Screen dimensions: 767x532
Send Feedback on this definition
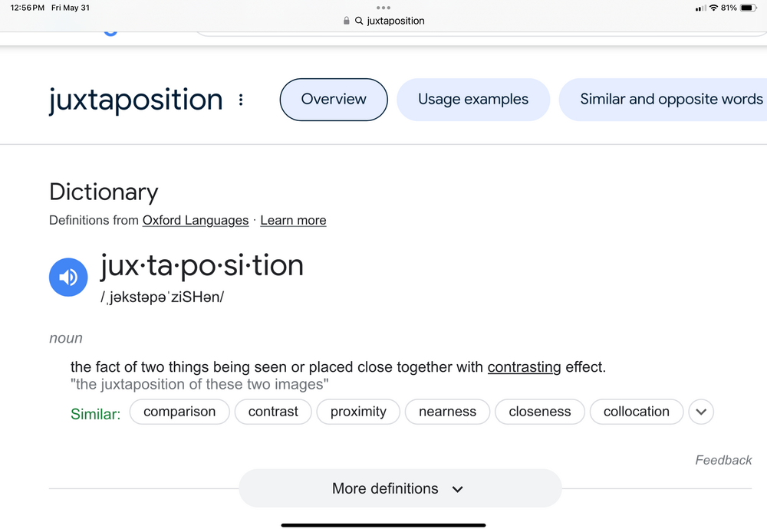pos(723,460)
